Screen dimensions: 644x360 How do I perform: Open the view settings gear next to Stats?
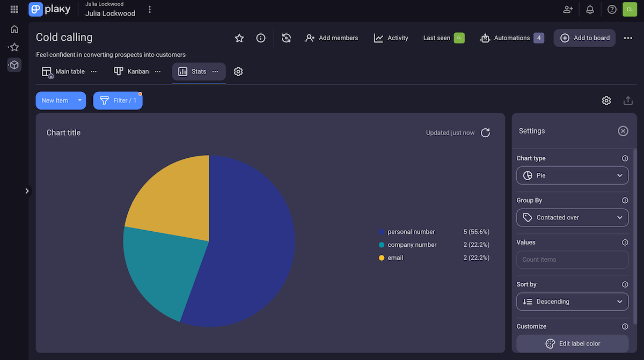238,71
